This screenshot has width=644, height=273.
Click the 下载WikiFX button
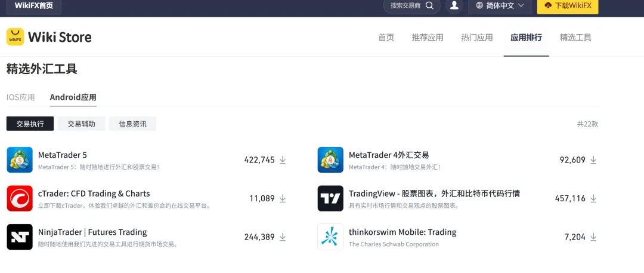(x=568, y=6)
